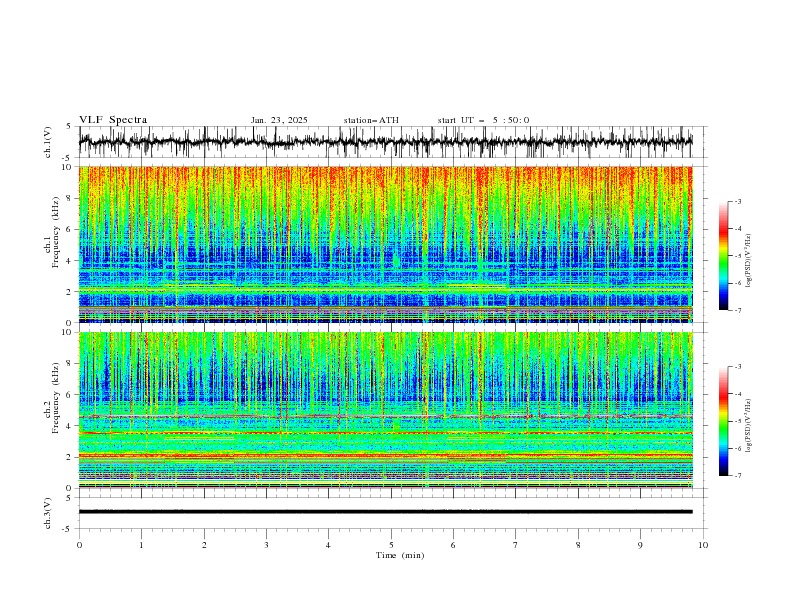792x612 pixels.
Task: Click the ch.3 flat voltage trace
Action: click(x=386, y=512)
